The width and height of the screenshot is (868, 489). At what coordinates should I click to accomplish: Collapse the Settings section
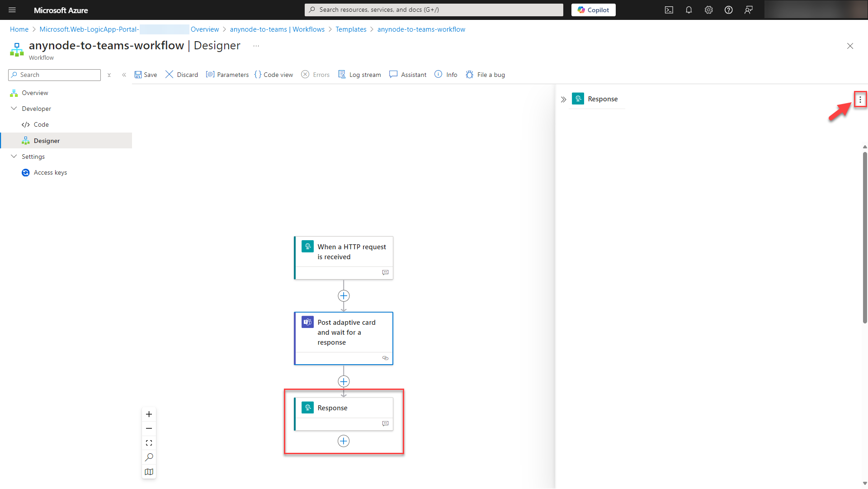(x=14, y=157)
